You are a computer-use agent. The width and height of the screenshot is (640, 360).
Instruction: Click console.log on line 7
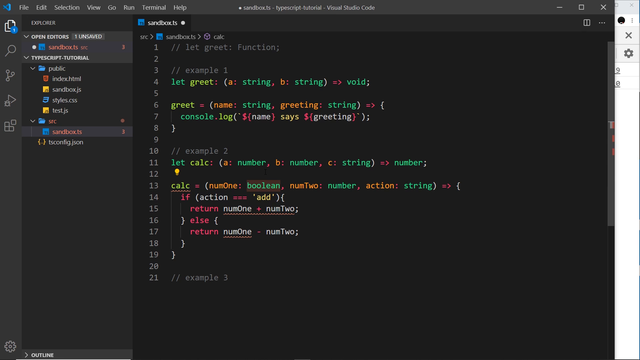207,117
